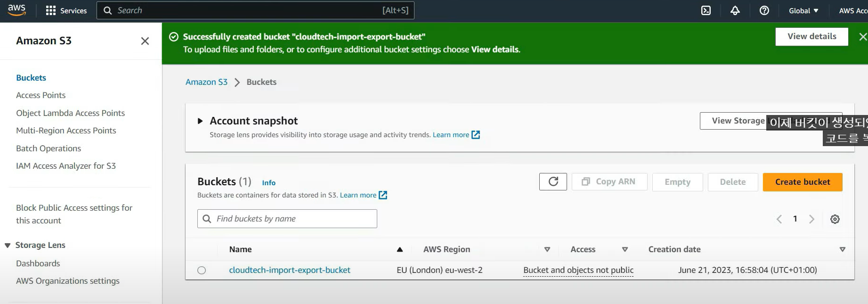Close the Amazon S3 sidebar panel
Image resolution: width=868 pixels, height=304 pixels.
[145, 41]
